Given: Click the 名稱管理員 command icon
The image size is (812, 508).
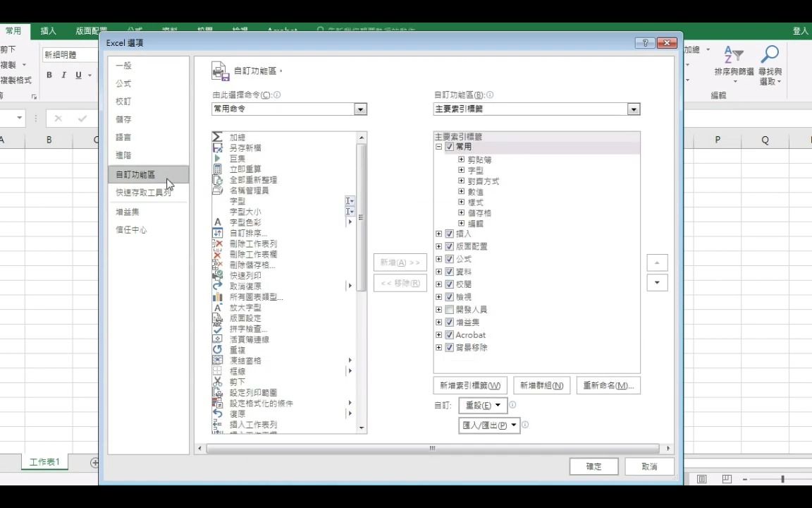Looking at the screenshot, I should pos(219,190).
